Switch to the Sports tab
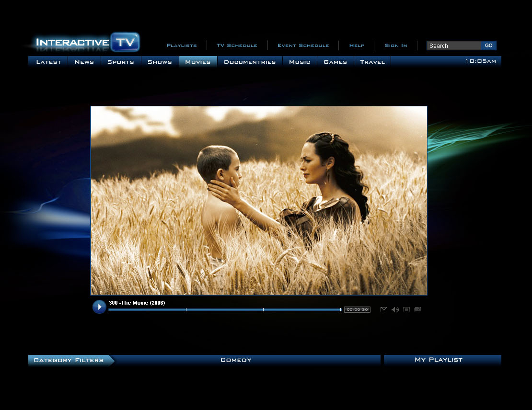532x410 pixels. (x=121, y=62)
